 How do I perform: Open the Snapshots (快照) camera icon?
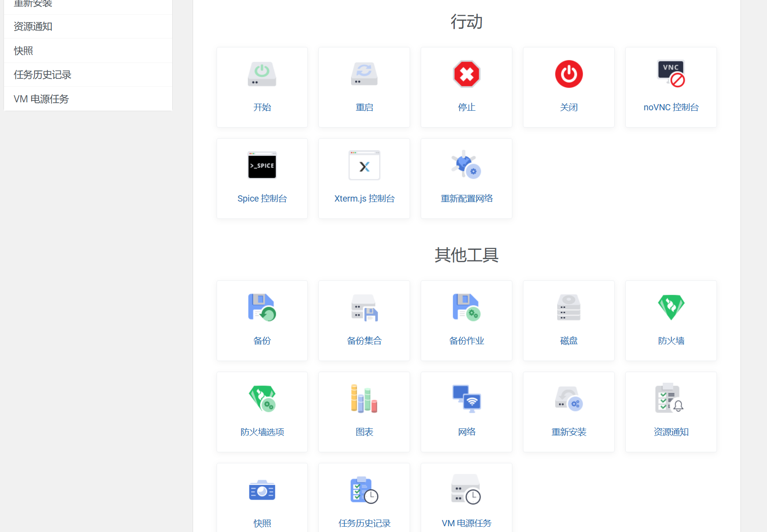point(262,491)
